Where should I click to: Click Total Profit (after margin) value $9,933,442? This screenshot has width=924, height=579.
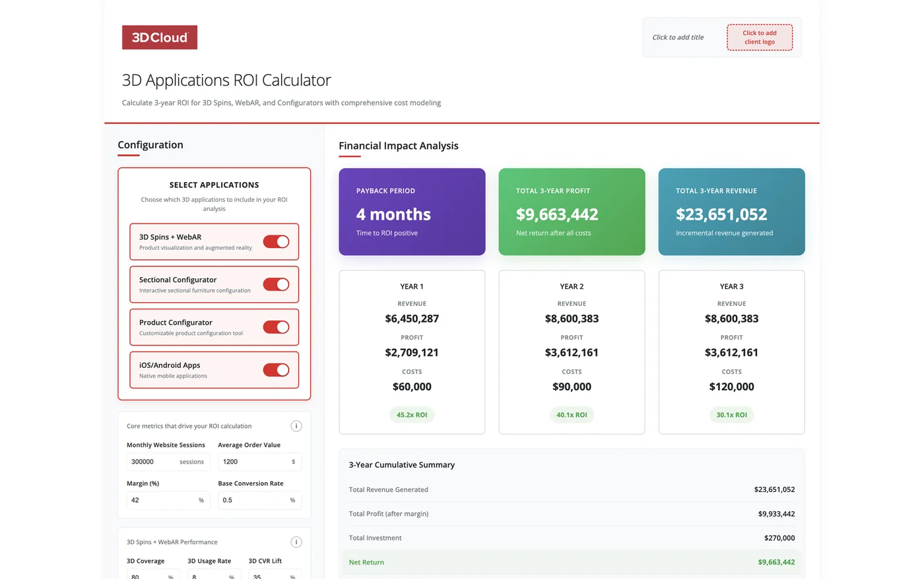tap(776, 514)
